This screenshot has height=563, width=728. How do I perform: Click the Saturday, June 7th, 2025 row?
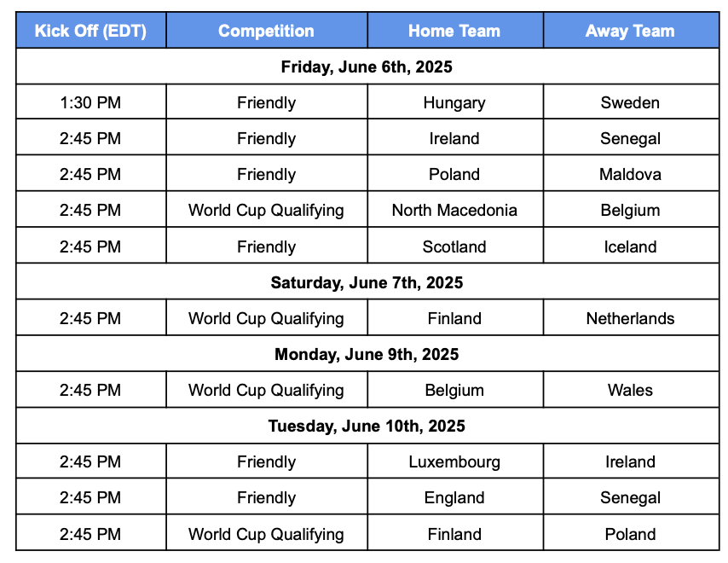coord(367,282)
